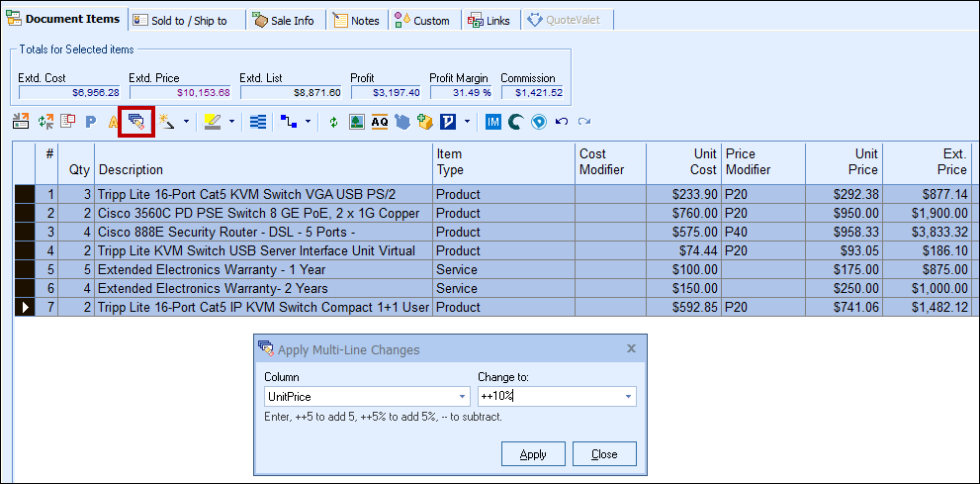
Task: Click the IM toolbar icon
Action: (x=493, y=122)
